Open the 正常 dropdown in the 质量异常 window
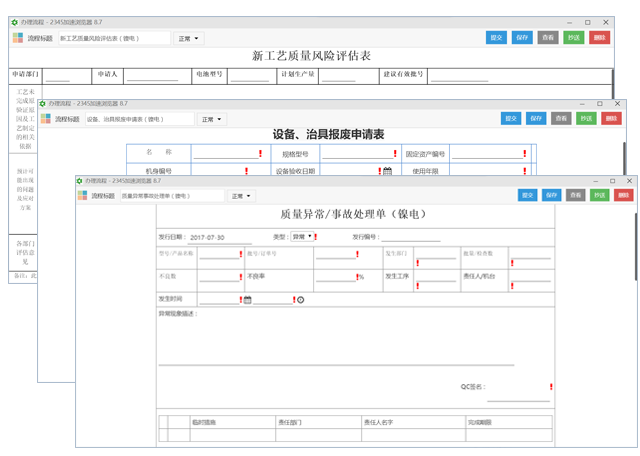The image size is (640, 456). pos(241,196)
